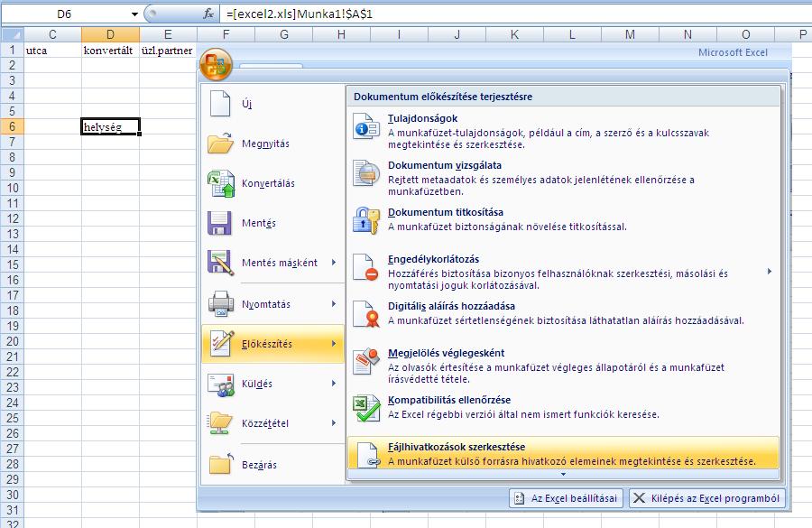The width and height of the screenshot is (812, 528).
Task: Click the fx insert function icon
Action: coord(208,14)
